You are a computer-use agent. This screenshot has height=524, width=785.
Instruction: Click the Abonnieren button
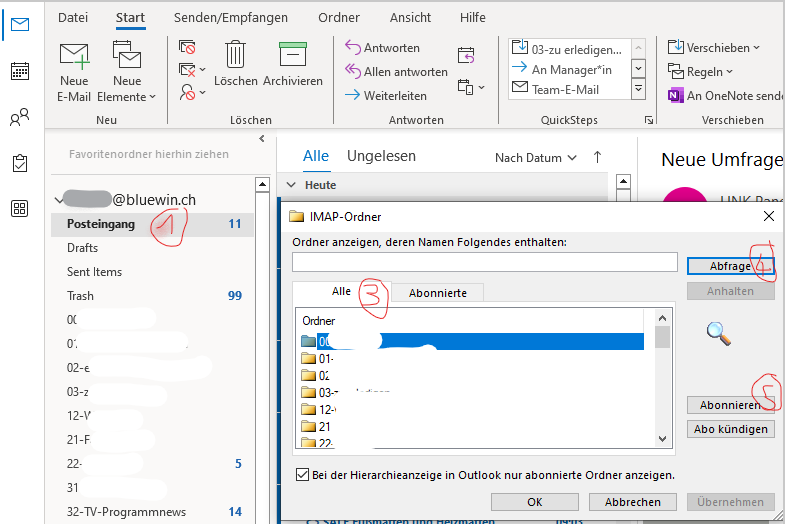pos(730,405)
